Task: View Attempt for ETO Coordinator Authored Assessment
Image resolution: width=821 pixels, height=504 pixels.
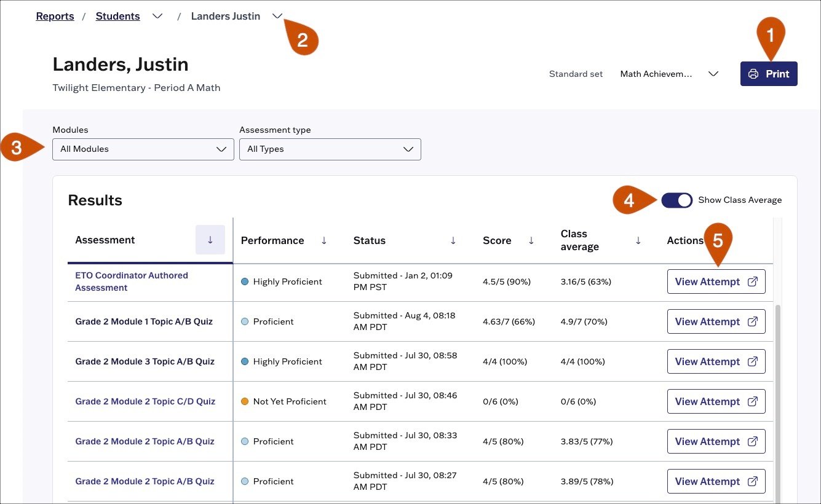Action: (716, 282)
